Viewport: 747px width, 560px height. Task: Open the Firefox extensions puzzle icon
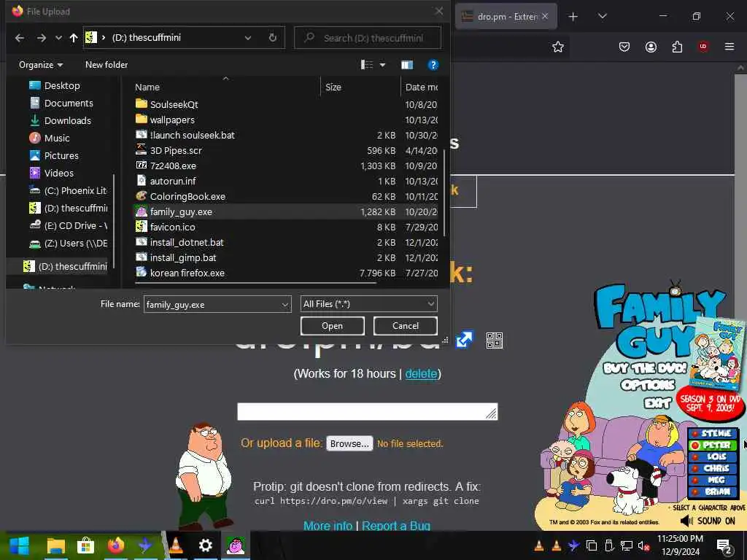point(677,47)
